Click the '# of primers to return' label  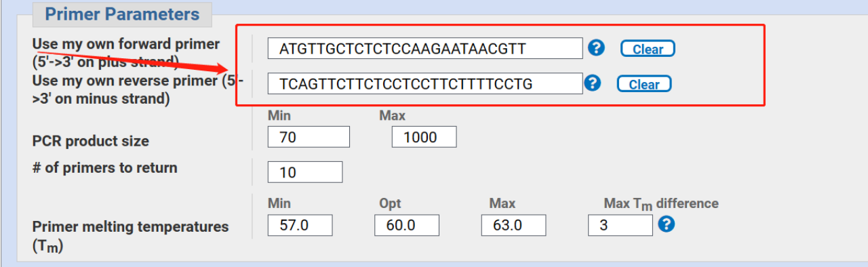pos(104,168)
